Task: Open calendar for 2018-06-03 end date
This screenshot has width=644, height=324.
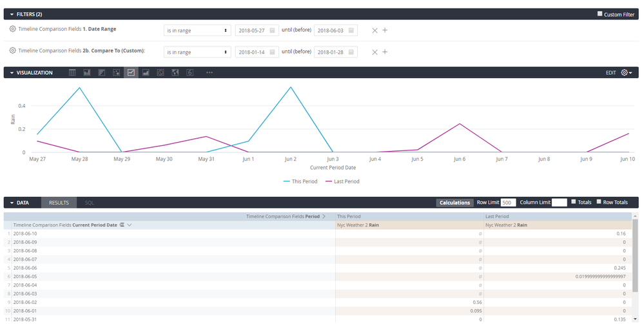Action: point(351,30)
